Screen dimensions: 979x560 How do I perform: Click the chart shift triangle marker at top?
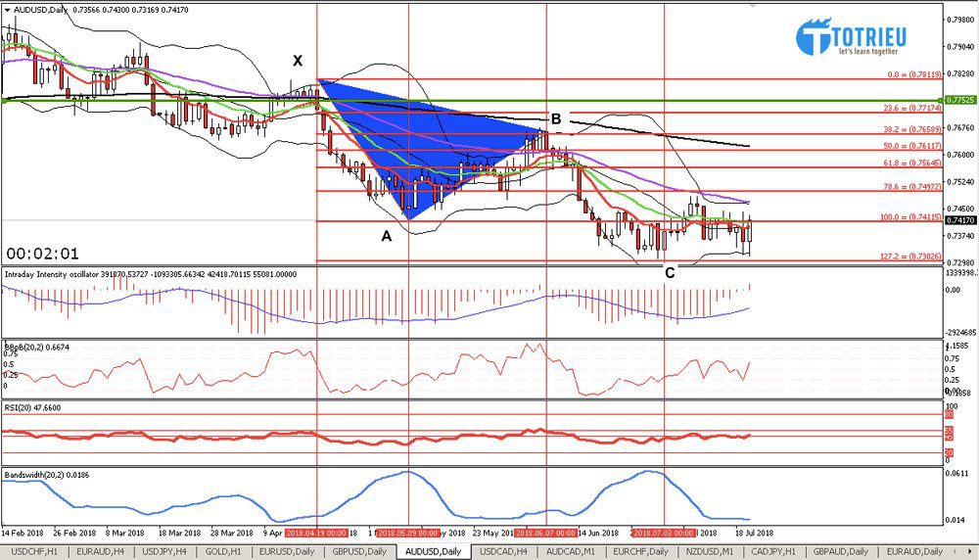click(752, 6)
